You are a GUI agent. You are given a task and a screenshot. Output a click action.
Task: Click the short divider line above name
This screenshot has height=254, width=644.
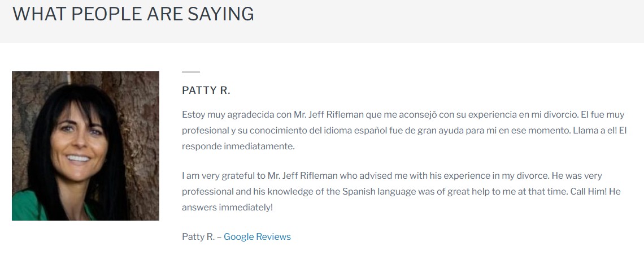(191, 72)
